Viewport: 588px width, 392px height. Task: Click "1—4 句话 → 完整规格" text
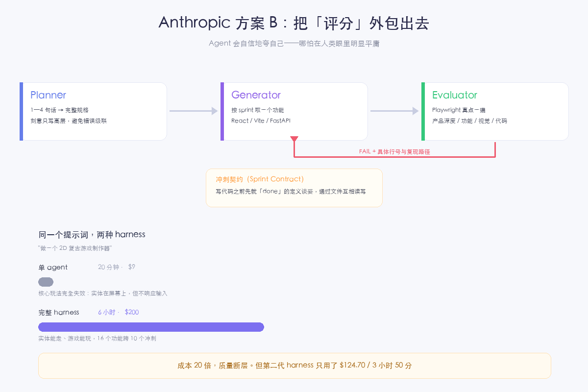pos(59,110)
